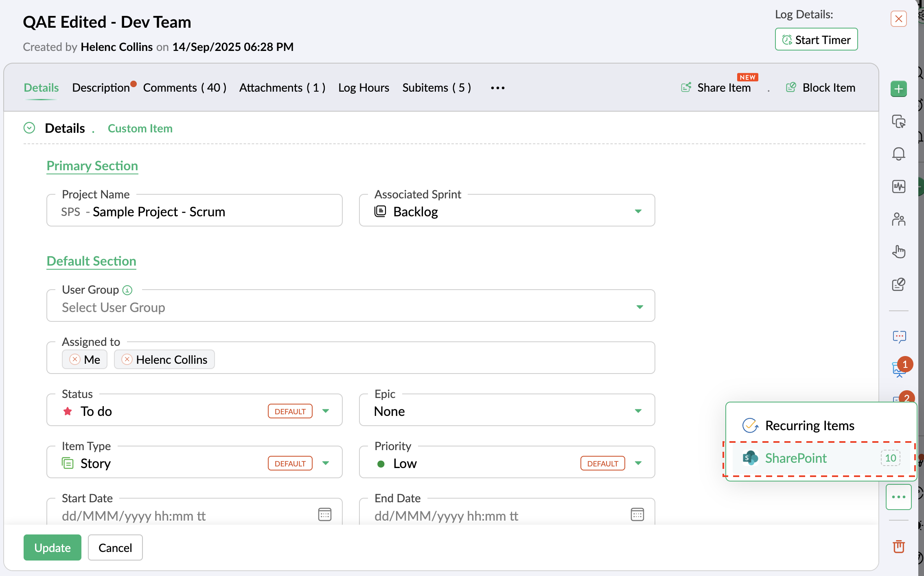Viewport: 924px width, 576px height.
Task: Click the Start Date calendar icon
Action: (x=324, y=514)
